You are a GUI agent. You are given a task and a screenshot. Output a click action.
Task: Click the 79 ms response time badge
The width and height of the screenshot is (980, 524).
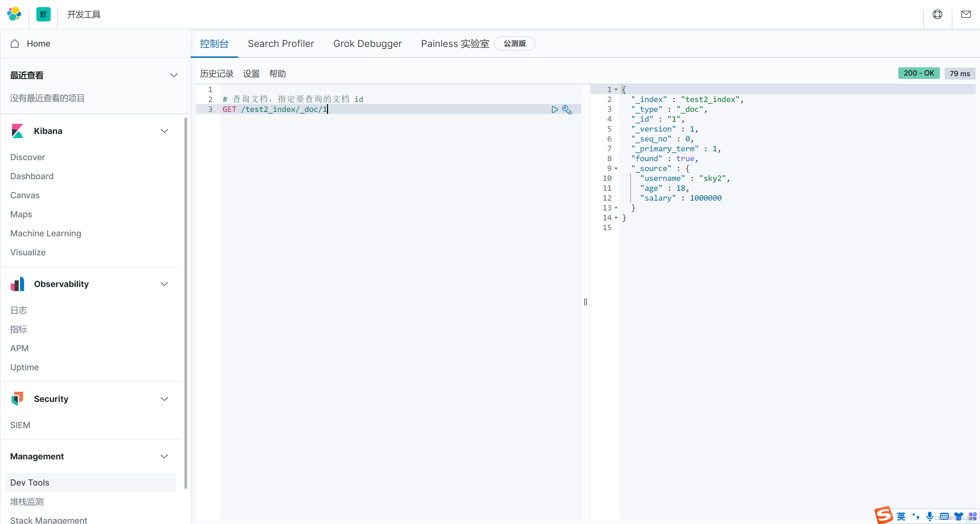960,73
